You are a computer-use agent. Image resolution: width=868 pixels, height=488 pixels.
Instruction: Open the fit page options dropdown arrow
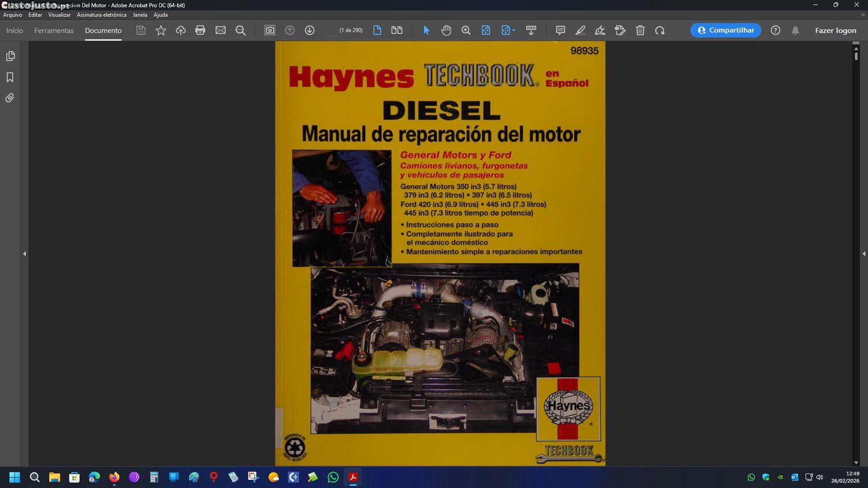(x=514, y=31)
